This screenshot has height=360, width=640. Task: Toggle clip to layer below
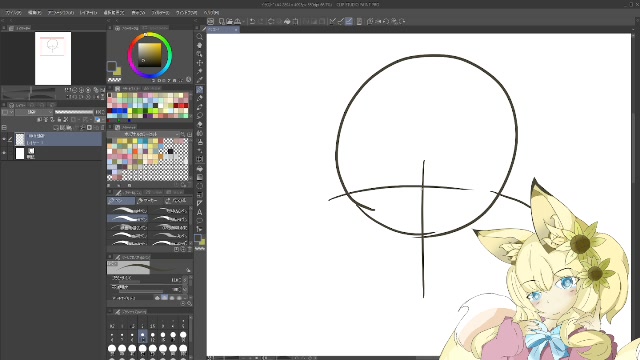40,120
